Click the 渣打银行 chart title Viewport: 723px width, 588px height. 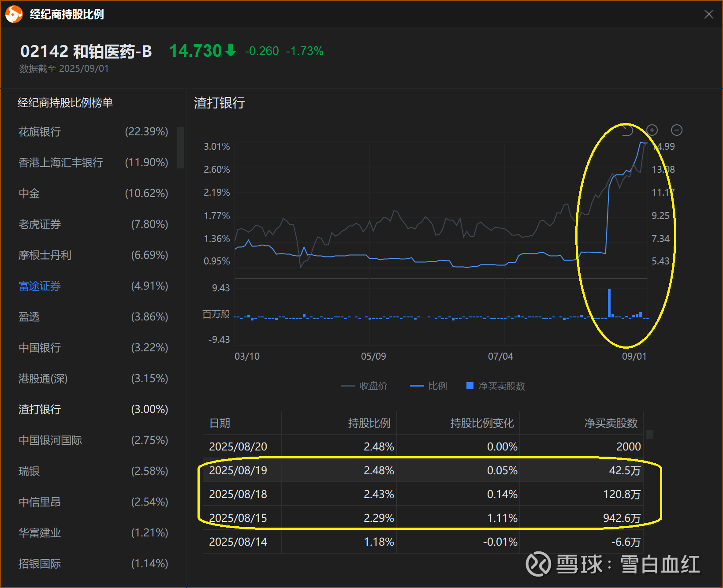[220, 103]
